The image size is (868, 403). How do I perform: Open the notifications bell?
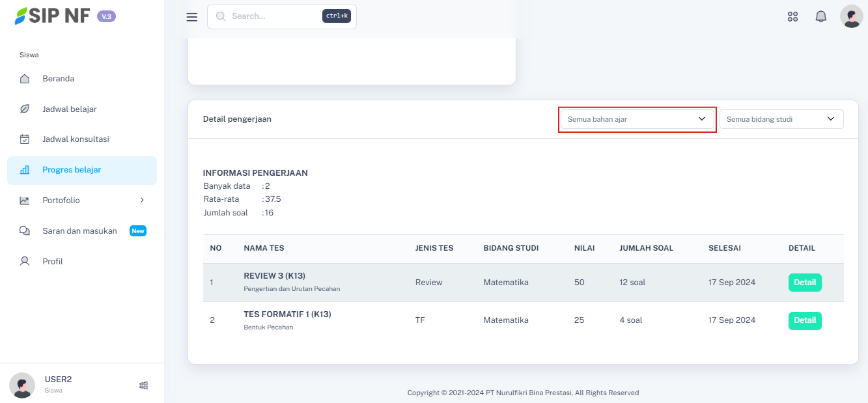[820, 17]
